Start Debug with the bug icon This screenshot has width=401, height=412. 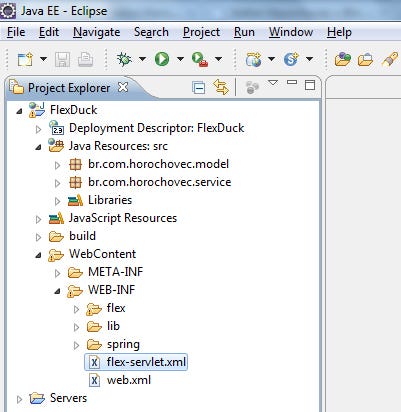coord(124,59)
